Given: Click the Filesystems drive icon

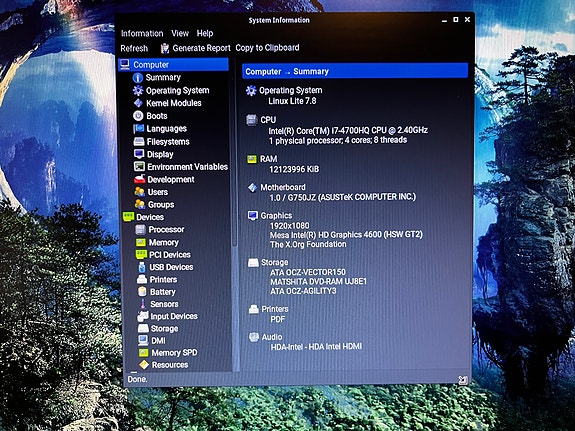Looking at the screenshot, I should coord(139,142).
